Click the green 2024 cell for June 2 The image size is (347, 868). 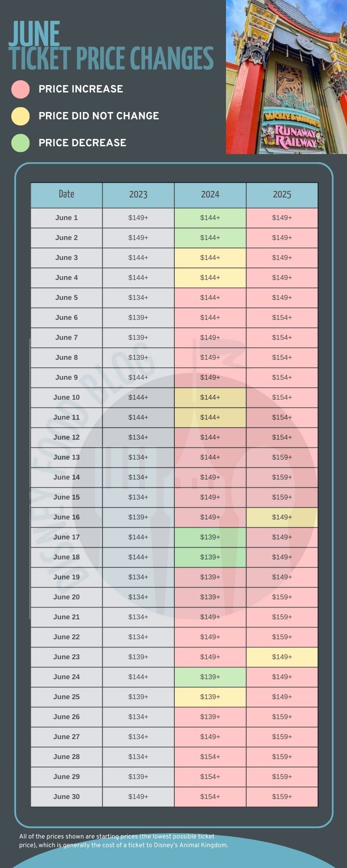tap(210, 238)
